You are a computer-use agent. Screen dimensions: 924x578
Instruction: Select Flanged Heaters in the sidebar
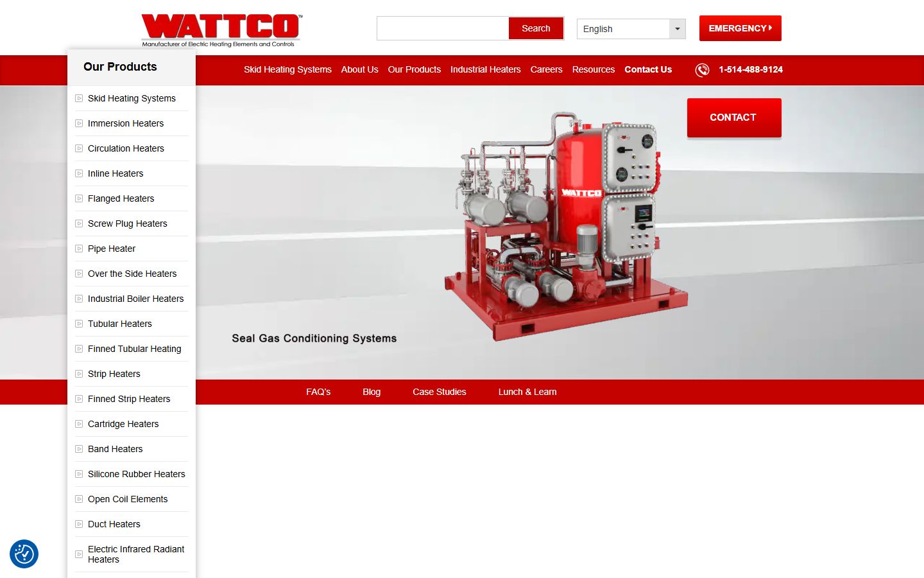[x=121, y=198]
